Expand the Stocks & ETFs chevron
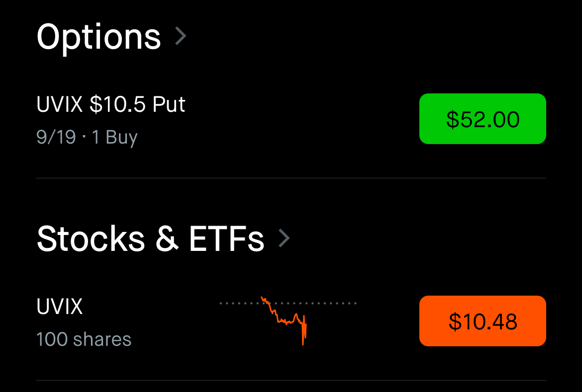582x392 pixels. 284,238
